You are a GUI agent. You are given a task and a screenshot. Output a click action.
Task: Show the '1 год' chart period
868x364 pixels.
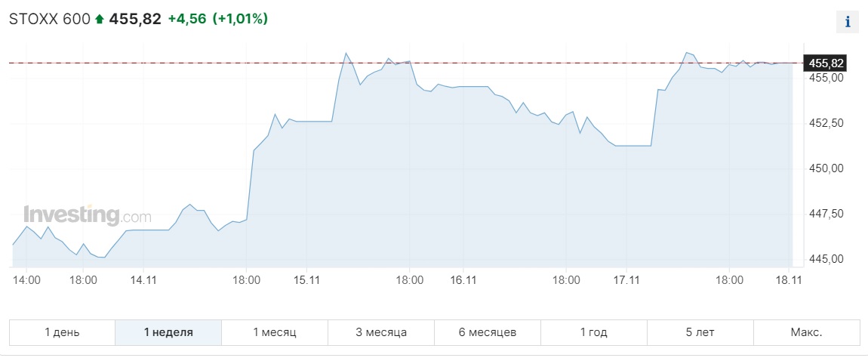pyautogui.click(x=593, y=332)
